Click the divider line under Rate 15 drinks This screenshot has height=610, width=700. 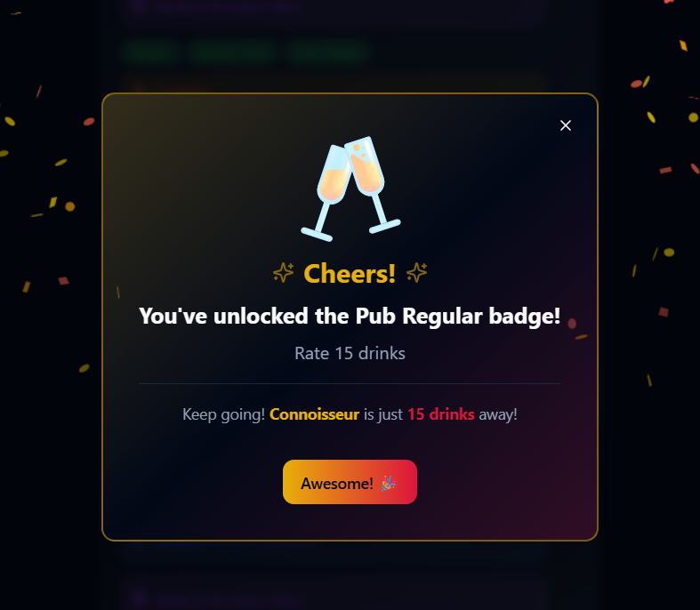[x=350, y=383]
